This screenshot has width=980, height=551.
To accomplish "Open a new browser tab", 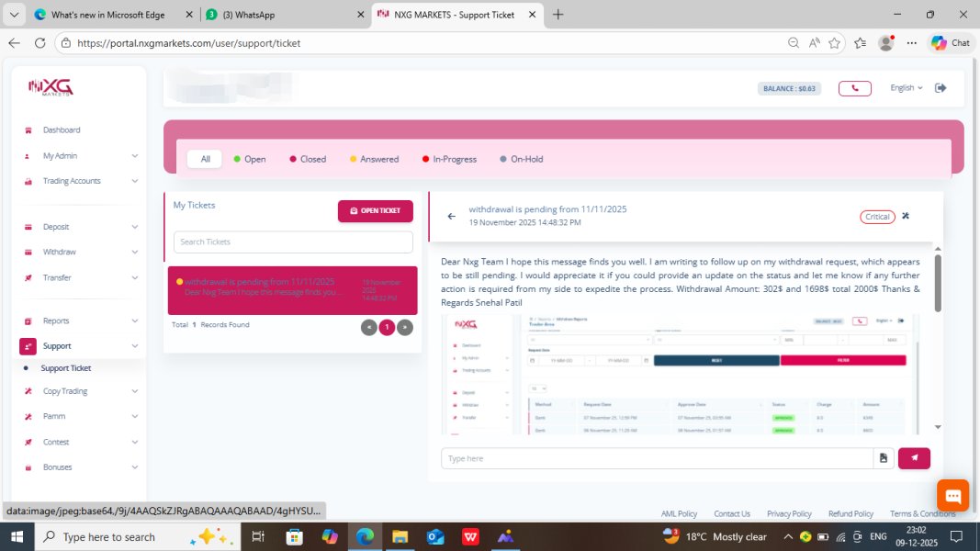I will (x=558, y=15).
